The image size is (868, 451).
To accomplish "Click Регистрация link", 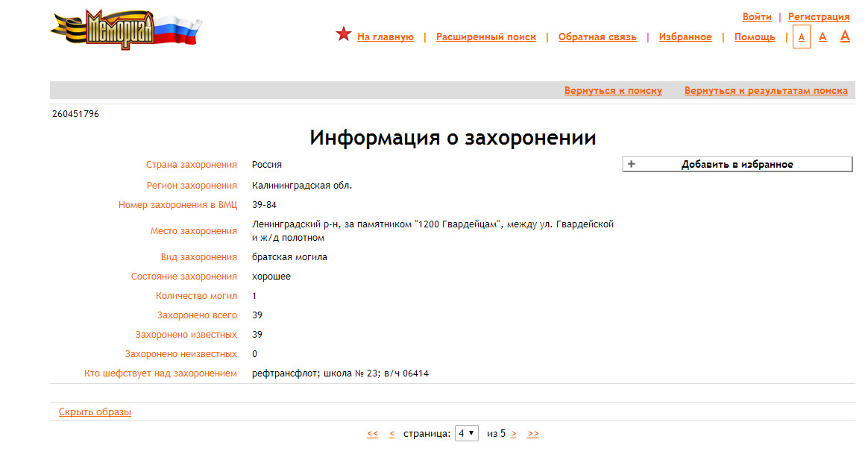I will (819, 16).
